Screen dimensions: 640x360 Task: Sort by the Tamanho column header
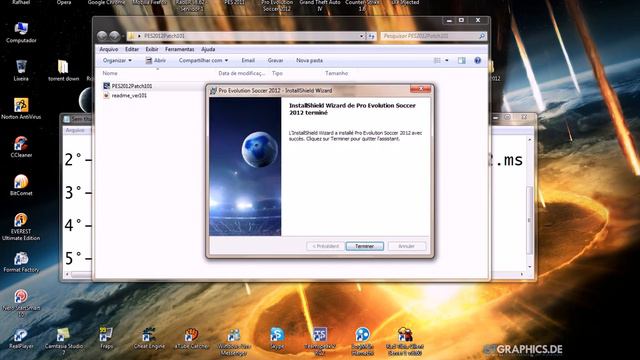tap(337, 73)
